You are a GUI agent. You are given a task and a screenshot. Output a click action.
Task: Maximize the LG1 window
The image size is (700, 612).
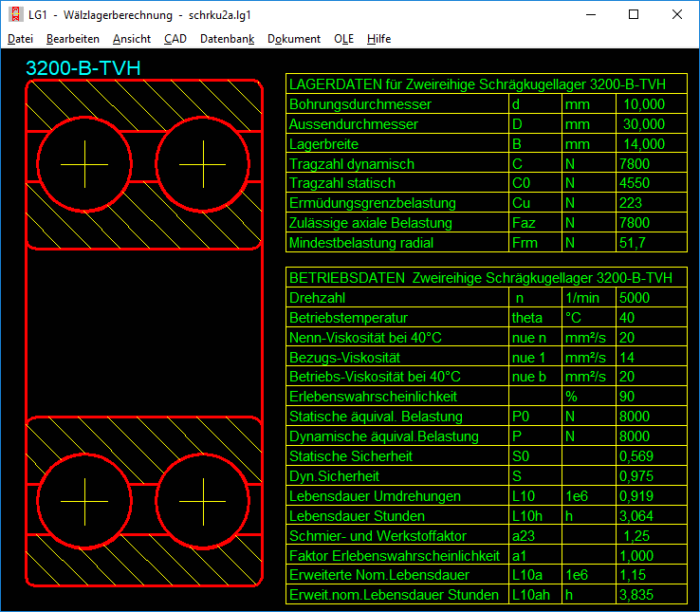(x=634, y=15)
